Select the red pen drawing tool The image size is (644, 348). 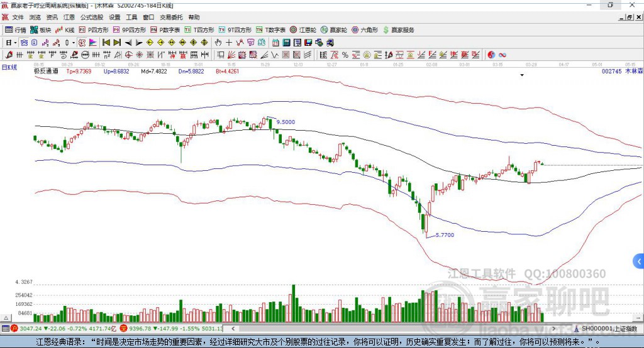[9, 55]
